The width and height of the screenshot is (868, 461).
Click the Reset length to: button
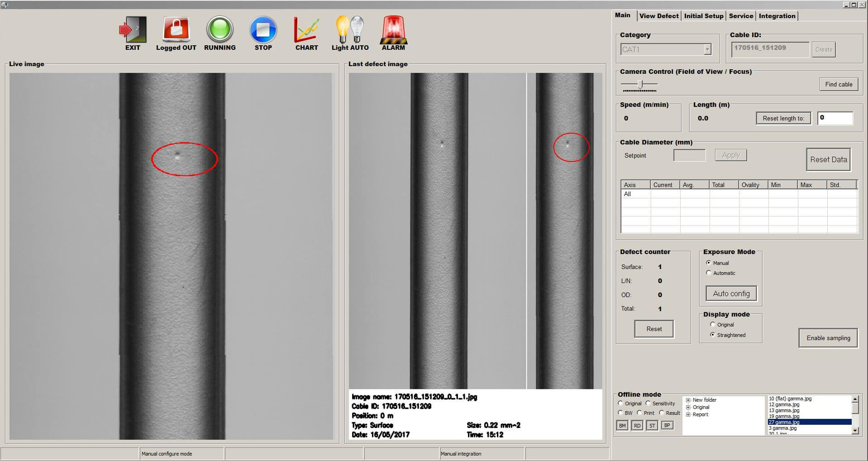coord(783,118)
